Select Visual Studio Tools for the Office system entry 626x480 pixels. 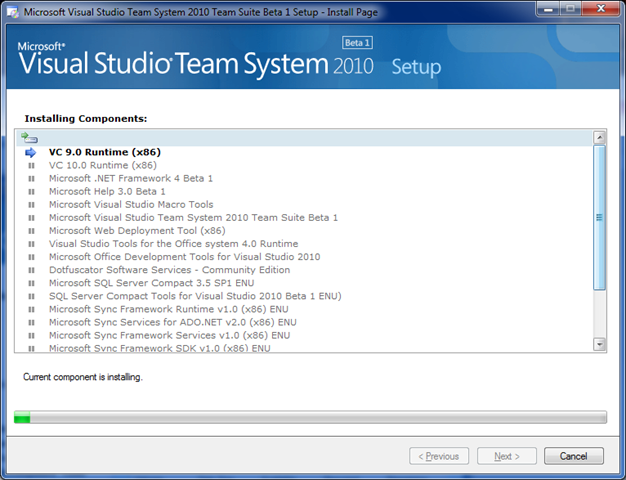click(x=173, y=244)
